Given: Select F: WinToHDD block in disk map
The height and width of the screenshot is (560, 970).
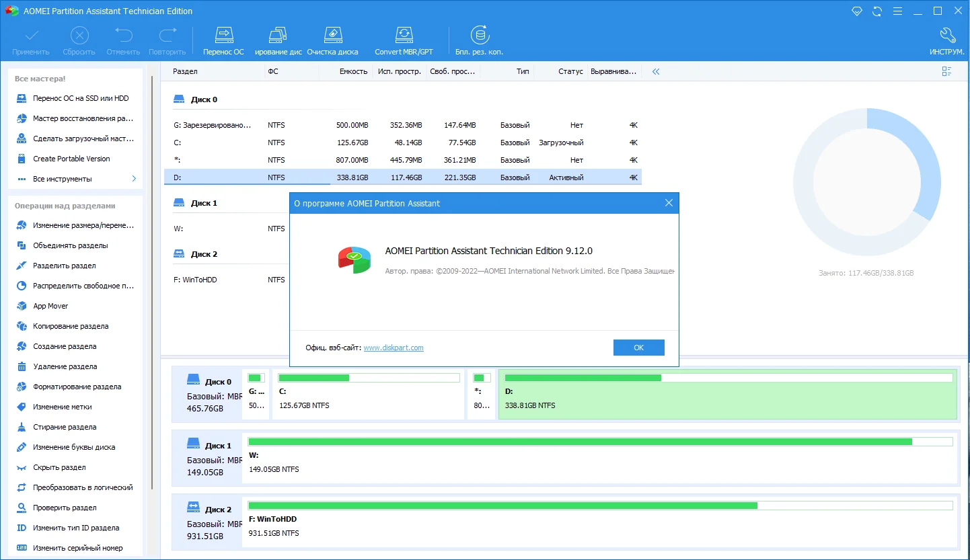Looking at the screenshot, I should [x=601, y=522].
